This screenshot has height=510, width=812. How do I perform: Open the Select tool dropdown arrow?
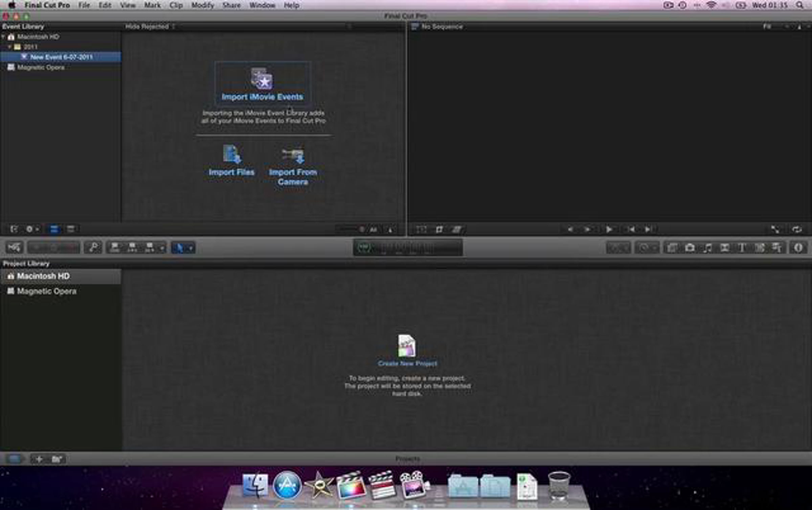tap(191, 248)
